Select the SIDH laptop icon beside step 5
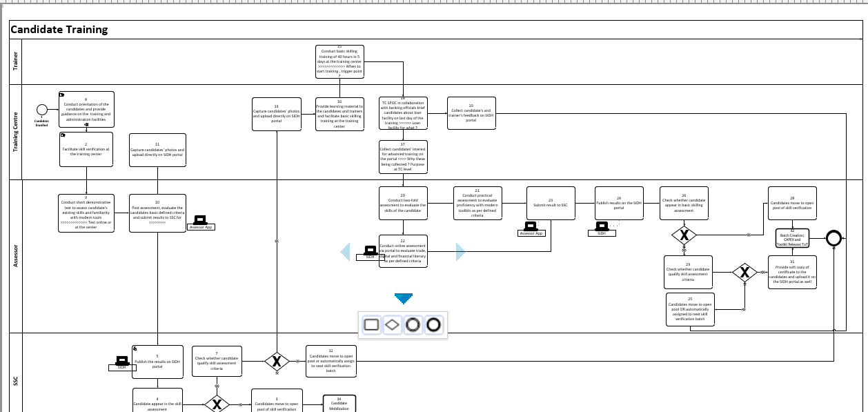Screen dimensions: 868x412 (x=122, y=361)
